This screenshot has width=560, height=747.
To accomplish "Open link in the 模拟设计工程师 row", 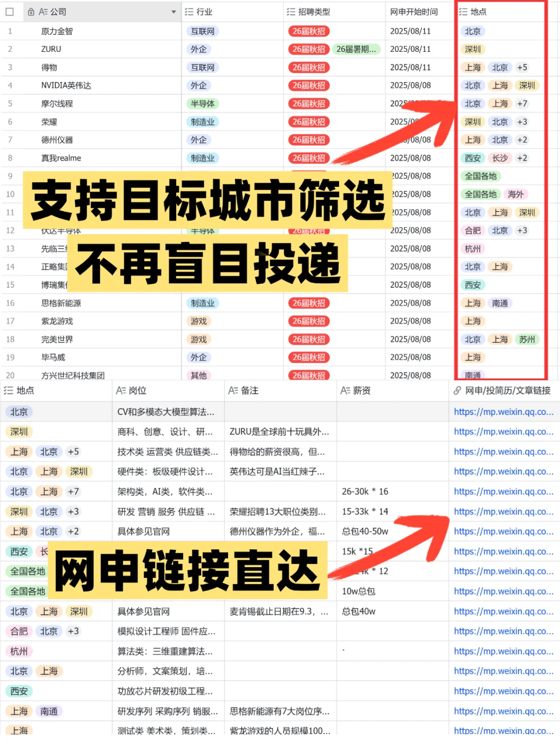I will [x=504, y=631].
